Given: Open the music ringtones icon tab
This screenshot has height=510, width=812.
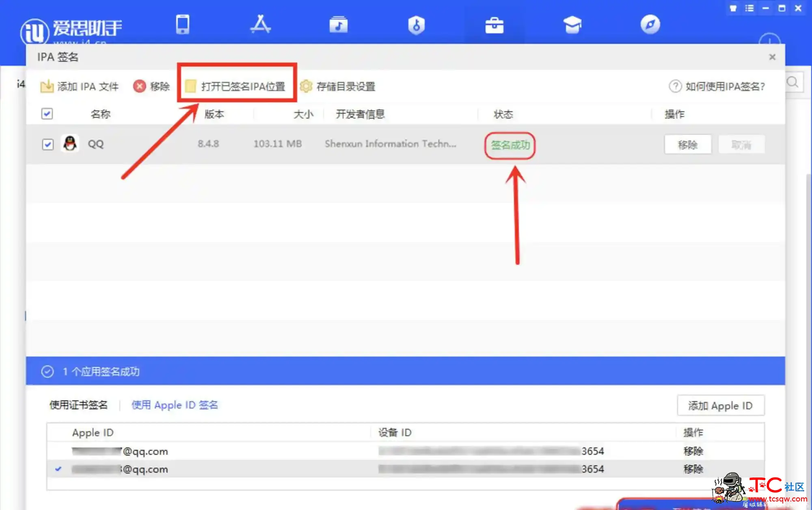Looking at the screenshot, I should pyautogui.click(x=338, y=24).
